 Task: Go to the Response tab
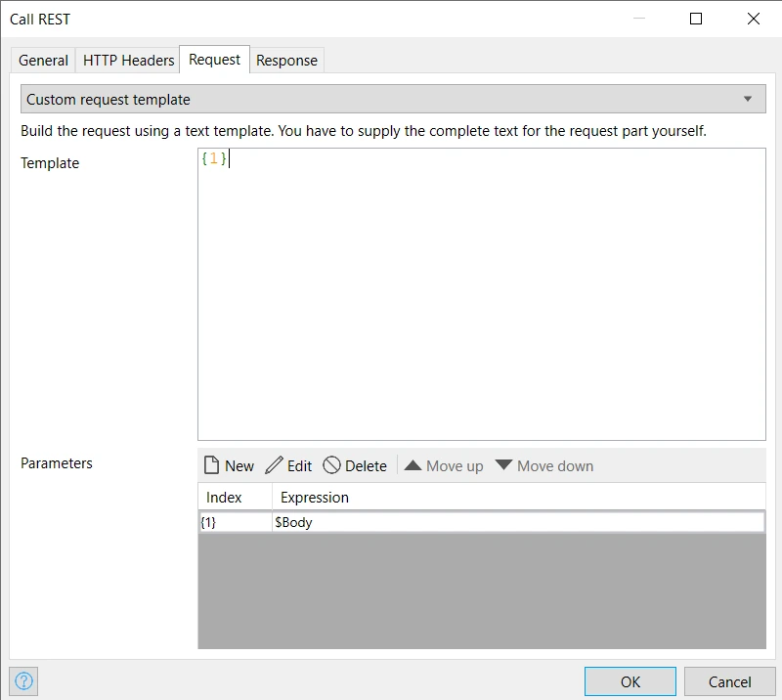(x=286, y=61)
